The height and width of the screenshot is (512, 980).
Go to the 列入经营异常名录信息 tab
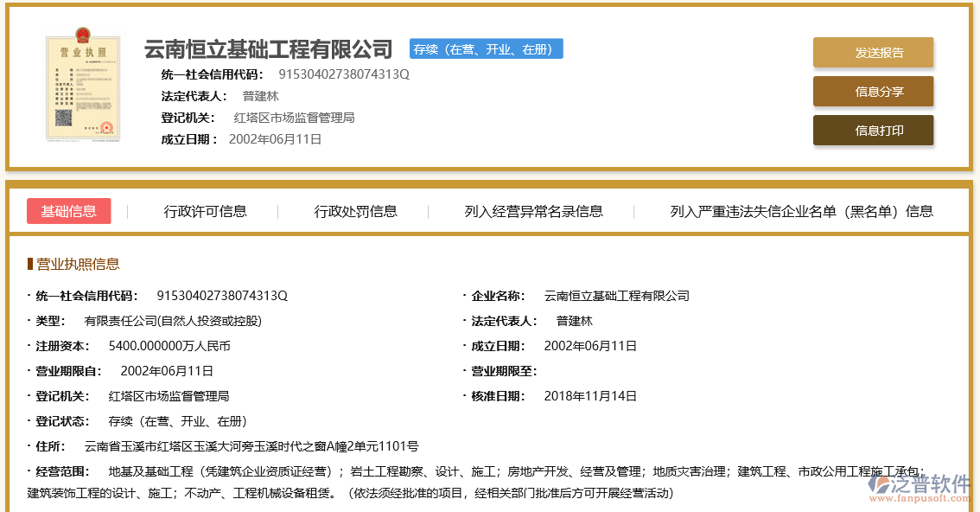pos(533,211)
